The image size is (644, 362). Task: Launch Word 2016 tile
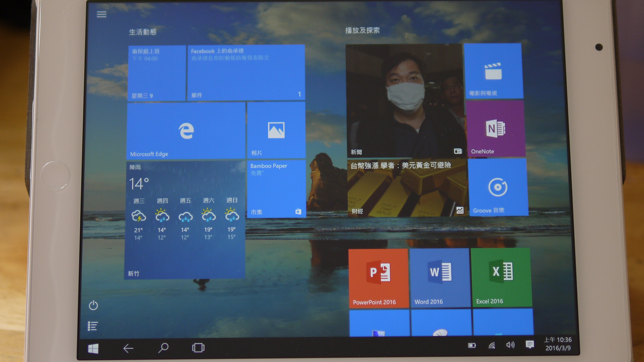click(x=440, y=278)
